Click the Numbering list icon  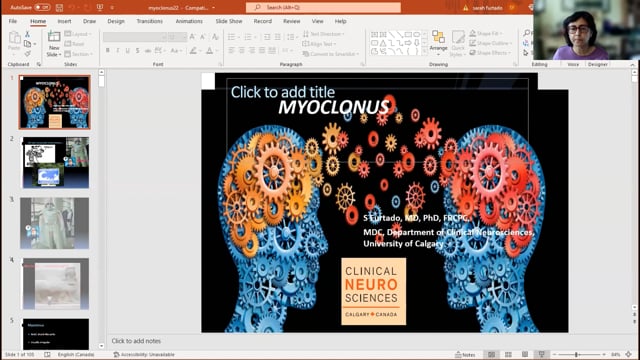pos(247,37)
